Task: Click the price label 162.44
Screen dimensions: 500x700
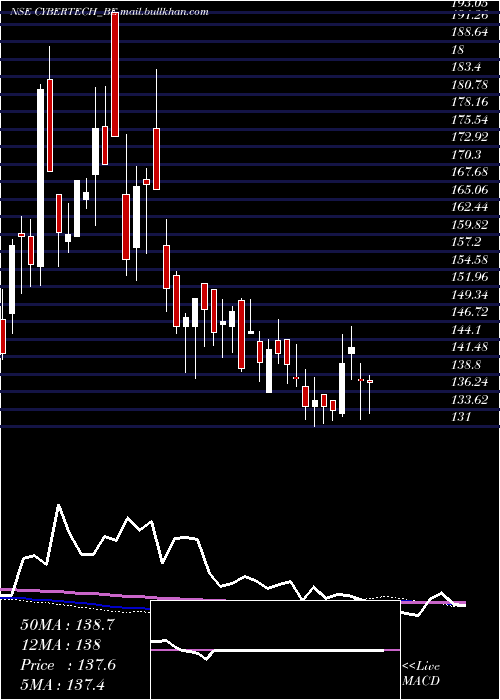Action: coord(471,207)
